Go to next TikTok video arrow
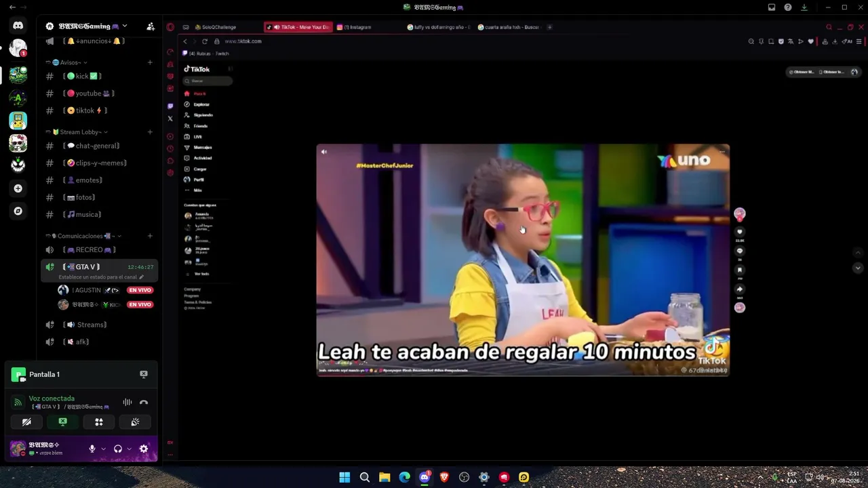 point(858,268)
